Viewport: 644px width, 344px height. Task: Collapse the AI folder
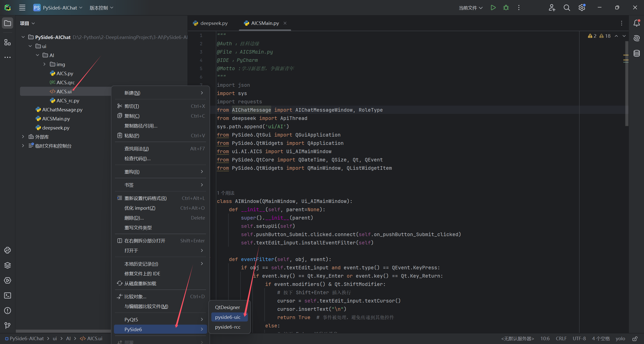(x=37, y=55)
